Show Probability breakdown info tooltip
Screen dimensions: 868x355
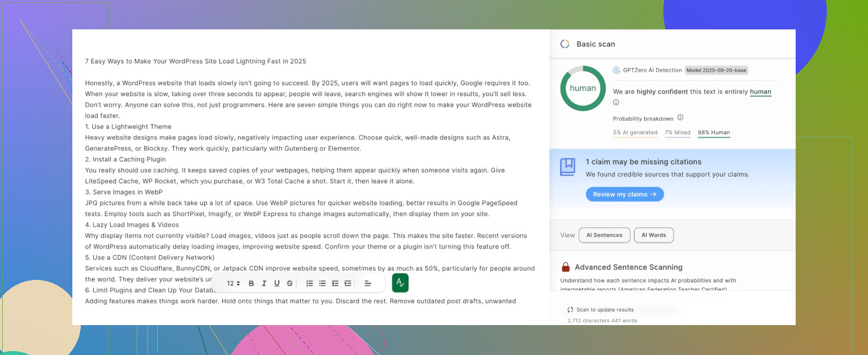pyautogui.click(x=680, y=118)
